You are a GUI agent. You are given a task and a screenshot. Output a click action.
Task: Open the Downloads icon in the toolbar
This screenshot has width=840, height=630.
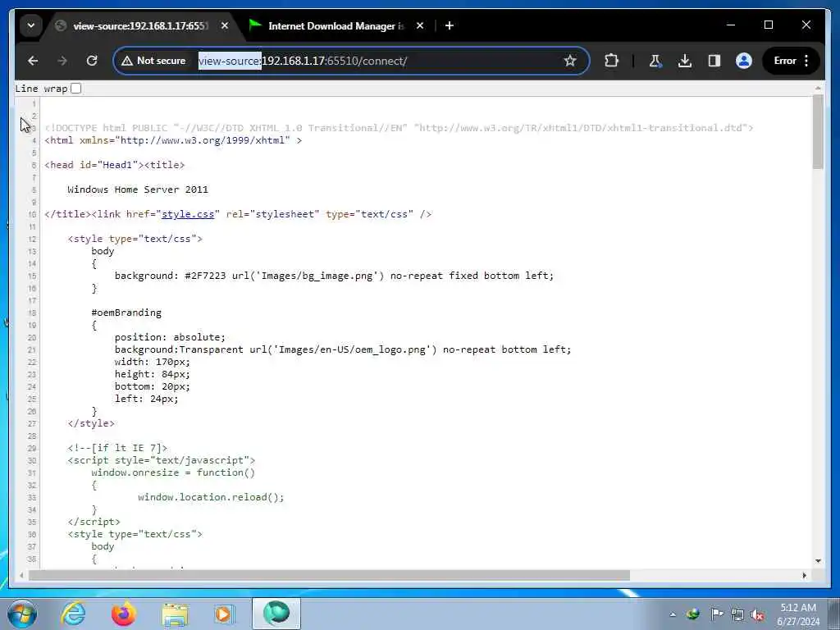685,61
